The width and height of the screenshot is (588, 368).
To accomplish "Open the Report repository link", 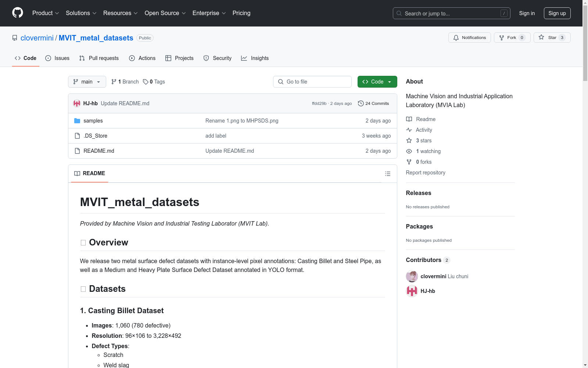I will (426, 173).
